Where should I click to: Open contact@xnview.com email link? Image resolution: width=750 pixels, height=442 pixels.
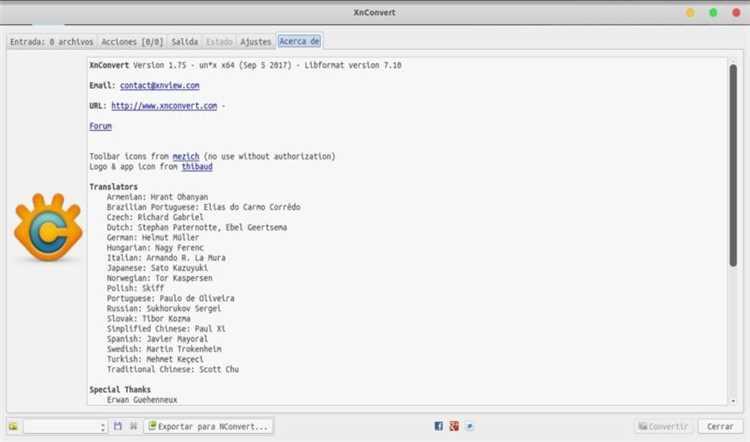pyautogui.click(x=160, y=86)
